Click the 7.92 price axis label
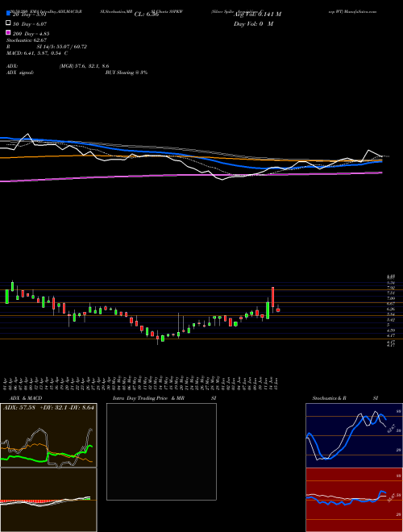Image resolution: width=403 pixels, height=532 pixels. pyautogui.click(x=390, y=288)
